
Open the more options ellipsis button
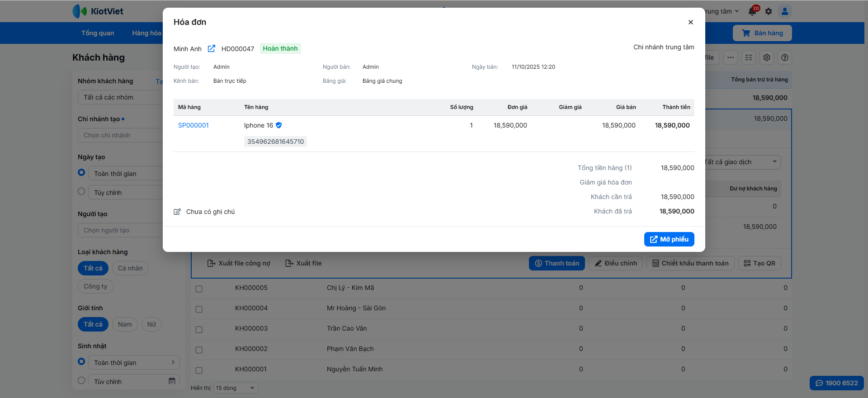[731, 57]
